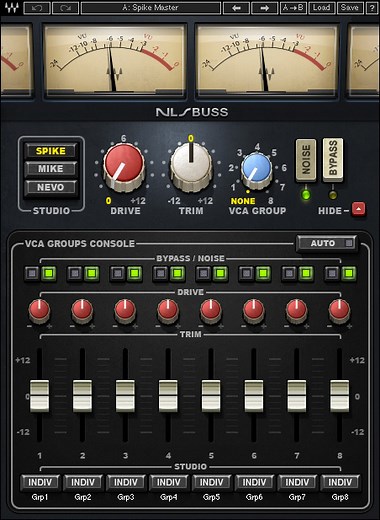Click the group 4 trim fader handle

168,396
